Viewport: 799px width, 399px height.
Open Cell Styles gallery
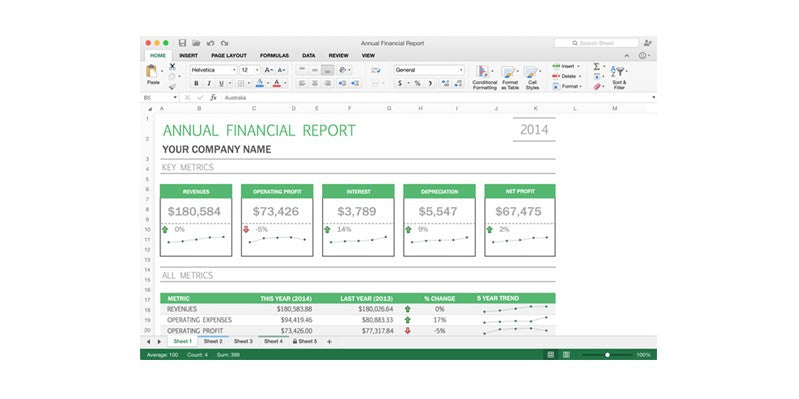pos(532,78)
